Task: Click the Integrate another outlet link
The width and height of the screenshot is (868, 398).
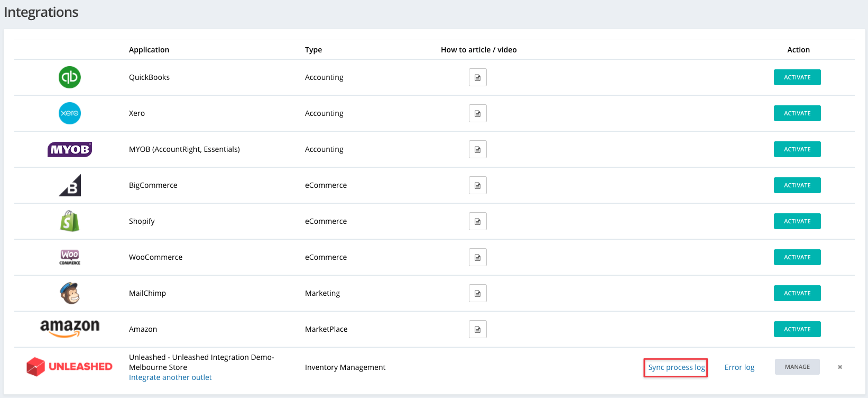Action: click(170, 377)
